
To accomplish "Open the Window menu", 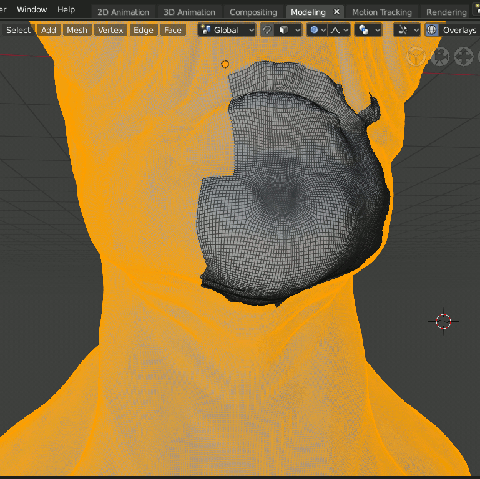I will [32, 9].
